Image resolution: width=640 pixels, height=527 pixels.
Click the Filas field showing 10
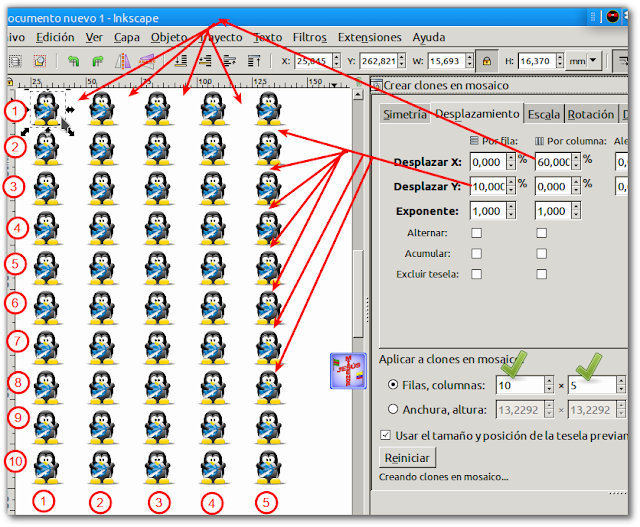(520, 385)
